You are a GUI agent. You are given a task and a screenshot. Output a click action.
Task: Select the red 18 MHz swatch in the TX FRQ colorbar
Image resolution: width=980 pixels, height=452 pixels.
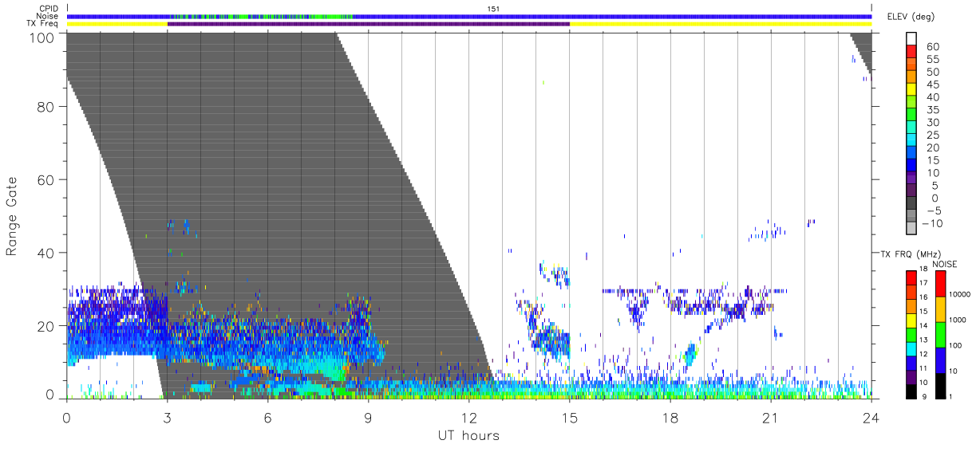click(x=911, y=277)
